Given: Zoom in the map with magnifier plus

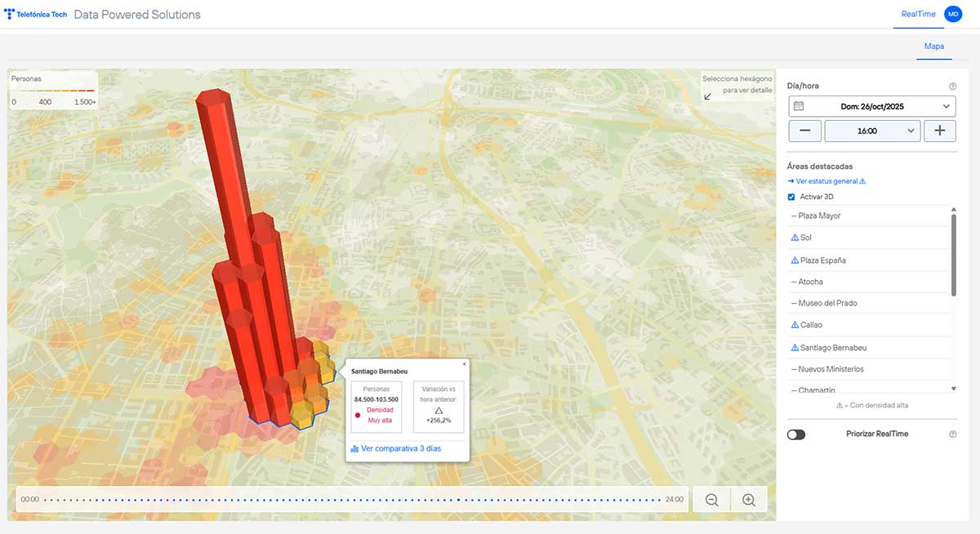Looking at the screenshot, I should pyautogui.click(x=748, y=500).
